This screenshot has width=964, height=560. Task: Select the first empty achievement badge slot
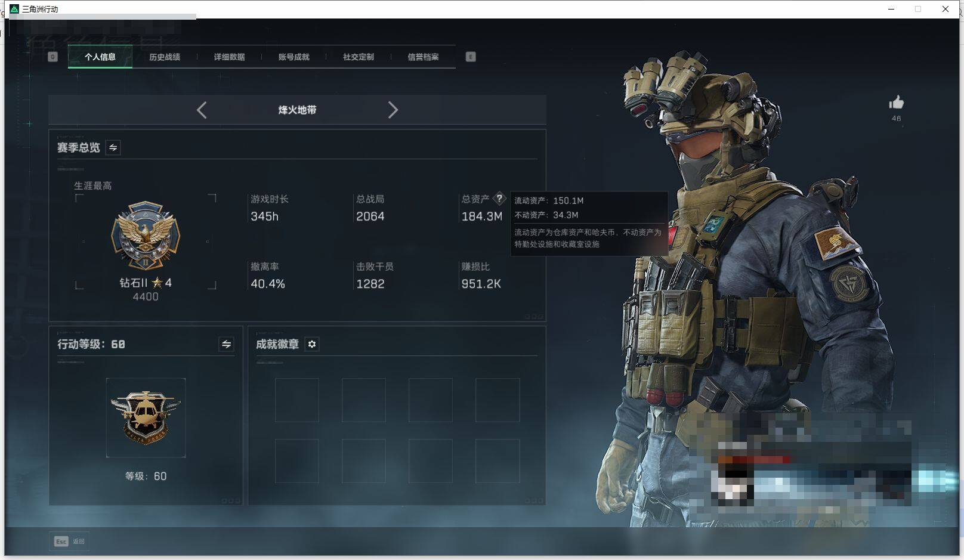coord(297,400)
